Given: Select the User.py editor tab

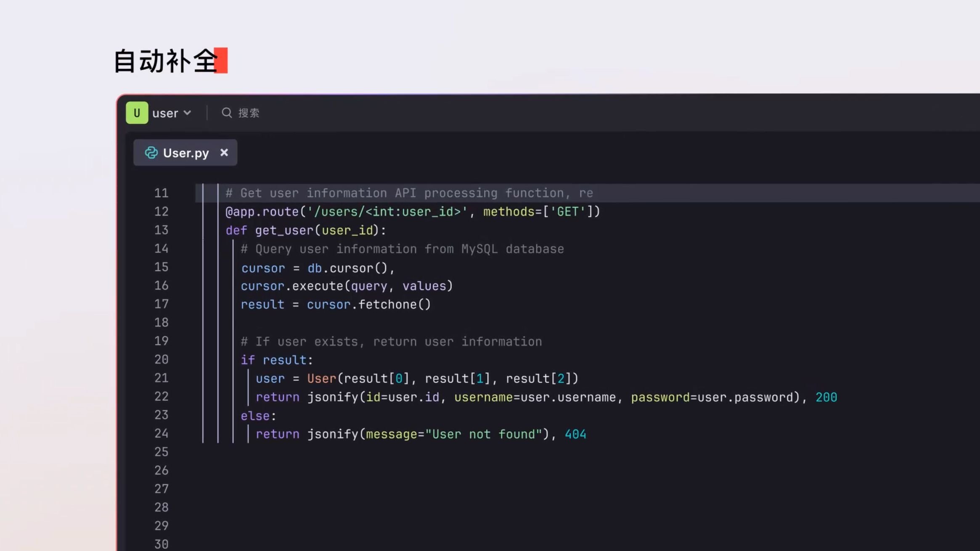Looking at the screenshot, I should 185,153.
